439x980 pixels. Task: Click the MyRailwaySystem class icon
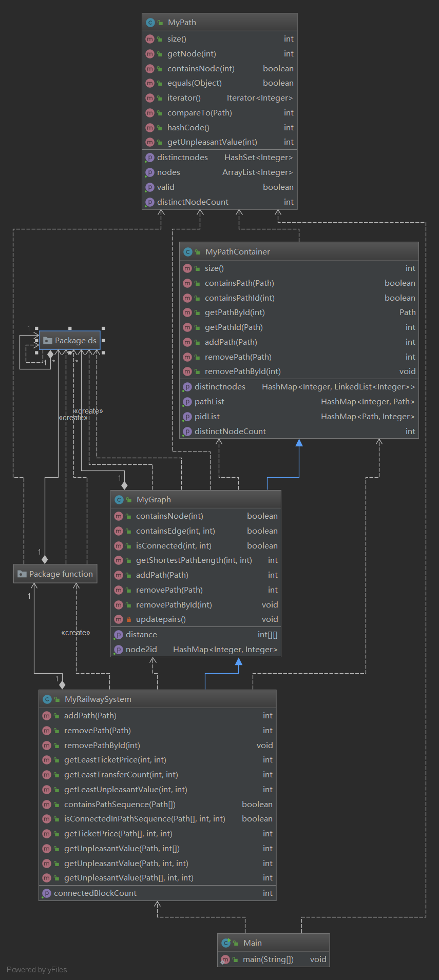click(x=47, y=699)
